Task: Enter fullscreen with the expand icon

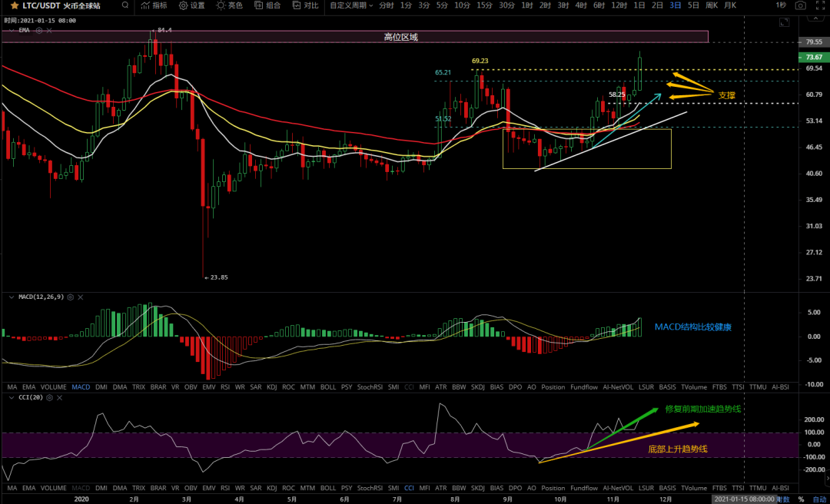Action: 820,5
